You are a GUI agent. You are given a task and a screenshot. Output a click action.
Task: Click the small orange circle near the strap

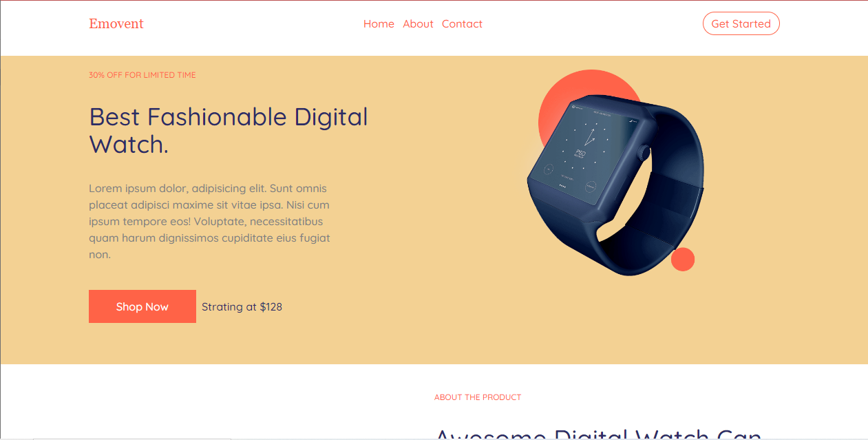(683, 260)
